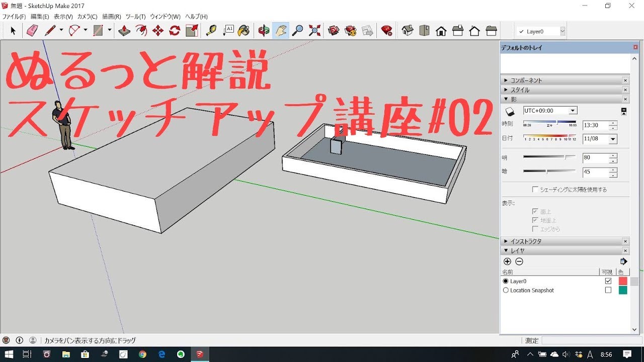Switch to Front view house icon
644x362 pixels.
(x=441, y=31)
